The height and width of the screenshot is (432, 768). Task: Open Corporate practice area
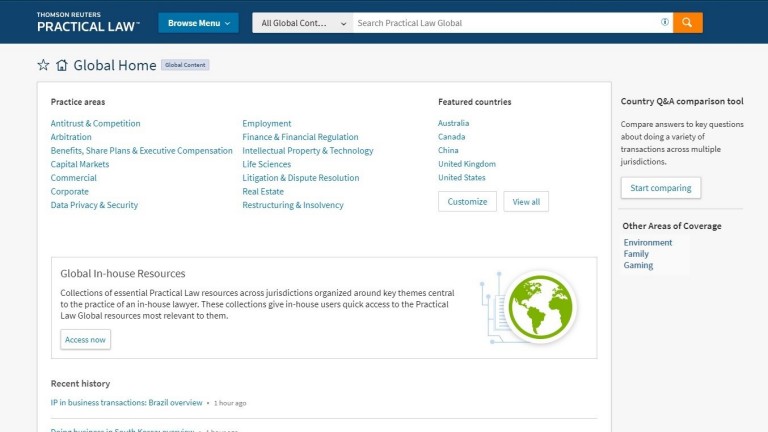coord(70,192)
